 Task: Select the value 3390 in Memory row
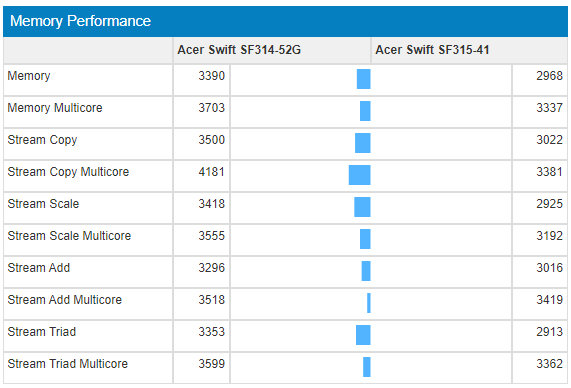click(212, 76)
